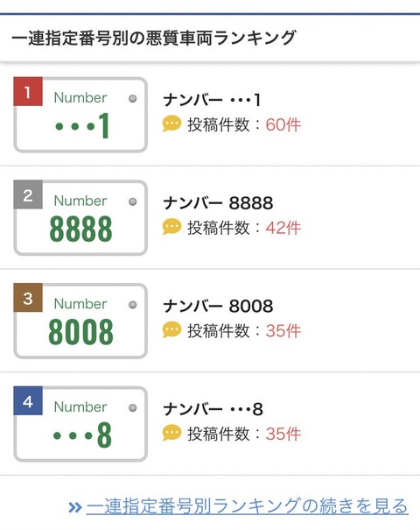The height and width of the screenshot is (530, 420).
Task: Click the brown rank 3 badge
Action: 28,298
